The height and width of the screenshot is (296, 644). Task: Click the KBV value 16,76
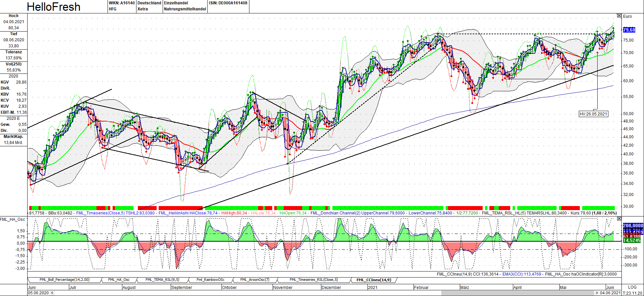21,94
